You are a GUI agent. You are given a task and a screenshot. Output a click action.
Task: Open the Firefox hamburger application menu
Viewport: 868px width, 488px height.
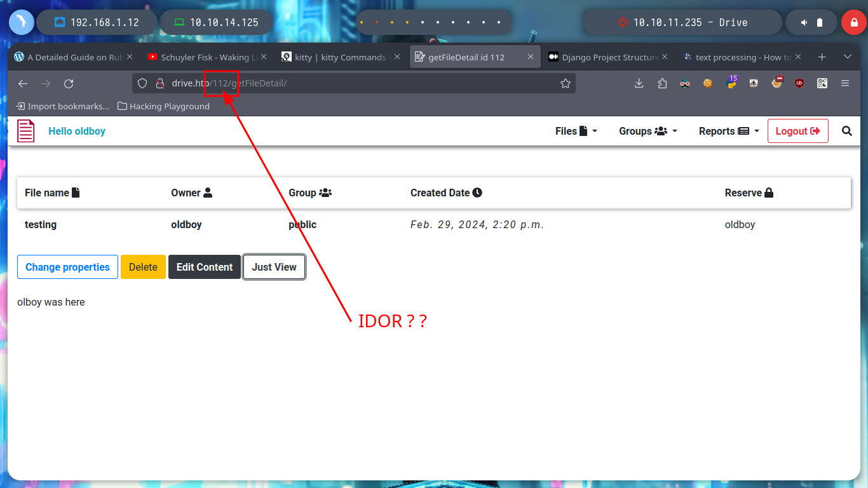point(845,83)
